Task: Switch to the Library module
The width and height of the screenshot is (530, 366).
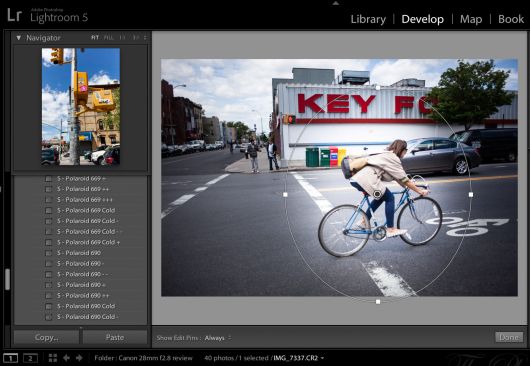Action: 368,19
